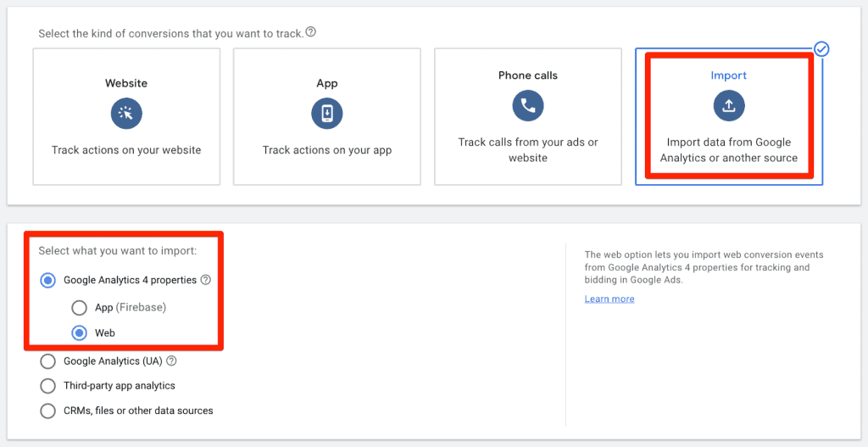Click the Phone calls handset icon
The image size is (868, 447).
pyautogui.click(x=527, y=106)
